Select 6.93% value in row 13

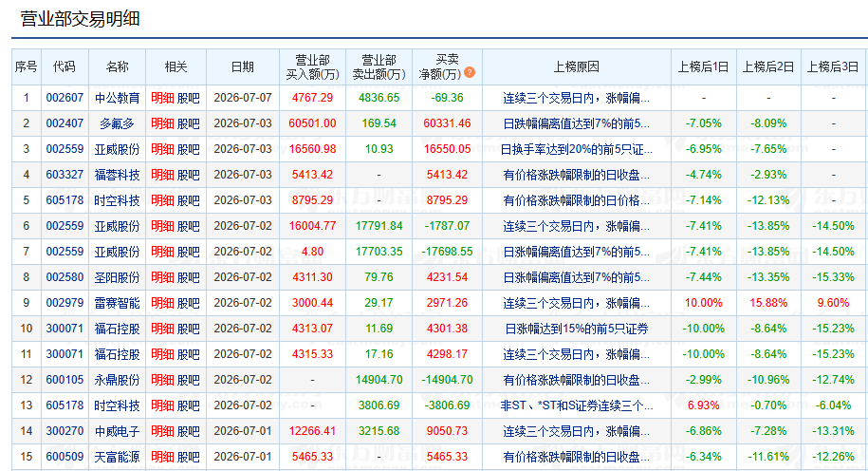click(703, 405)
